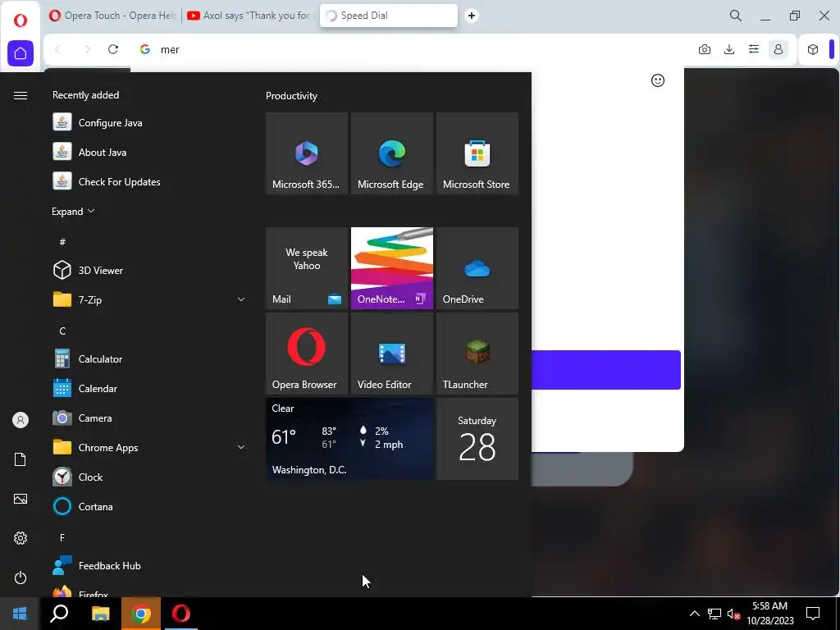840x630 pixels.
Task: Open Pictures from the Start sidebar
Action: tap(21, 499)
